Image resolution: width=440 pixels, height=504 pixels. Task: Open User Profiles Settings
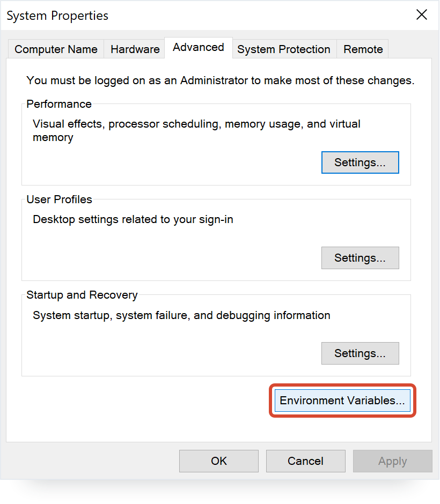tap(360, 258)
